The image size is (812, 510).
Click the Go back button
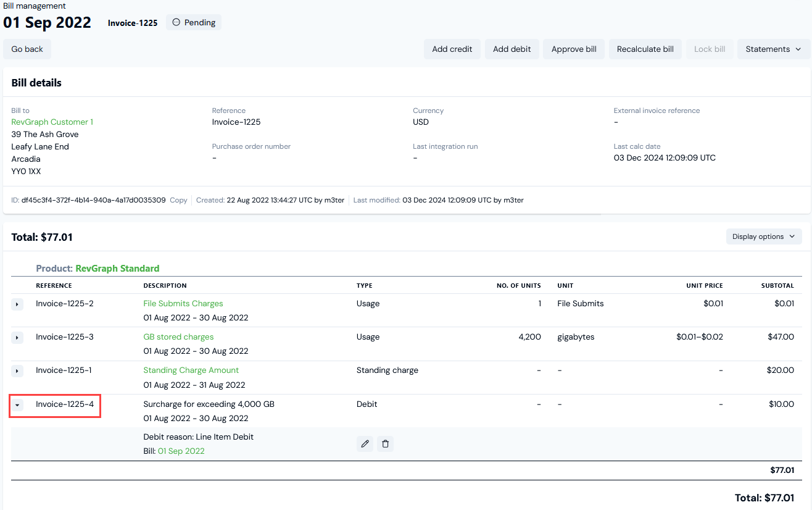pos(27,49)
